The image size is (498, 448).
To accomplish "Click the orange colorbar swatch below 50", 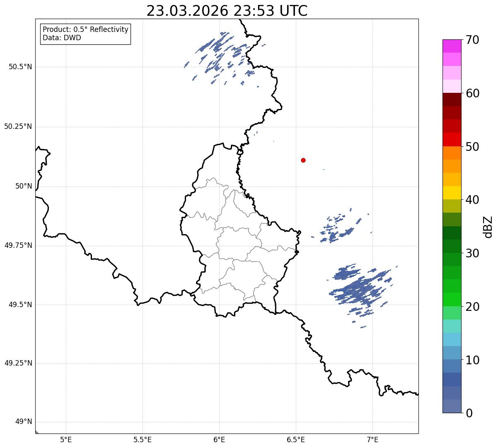I will pos(452,153).
